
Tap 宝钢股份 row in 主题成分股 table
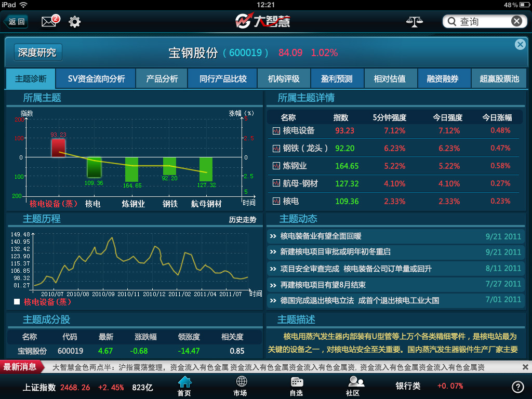tap(135, 351)
